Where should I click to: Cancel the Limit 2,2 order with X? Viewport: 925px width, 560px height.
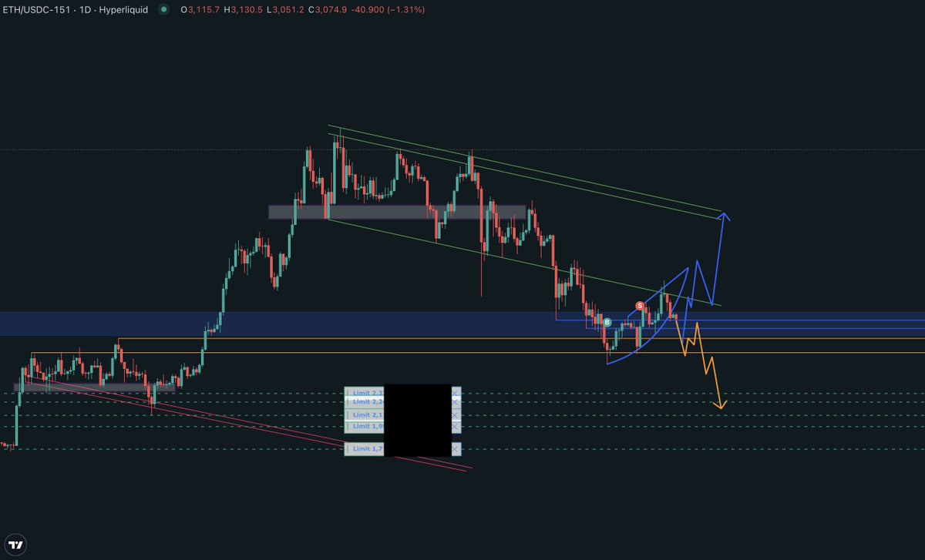(x=456, y=401)
